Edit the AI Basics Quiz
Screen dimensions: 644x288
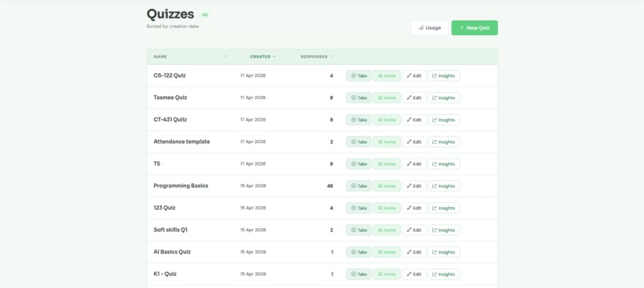pyautogui.click(x=414, y=252)
